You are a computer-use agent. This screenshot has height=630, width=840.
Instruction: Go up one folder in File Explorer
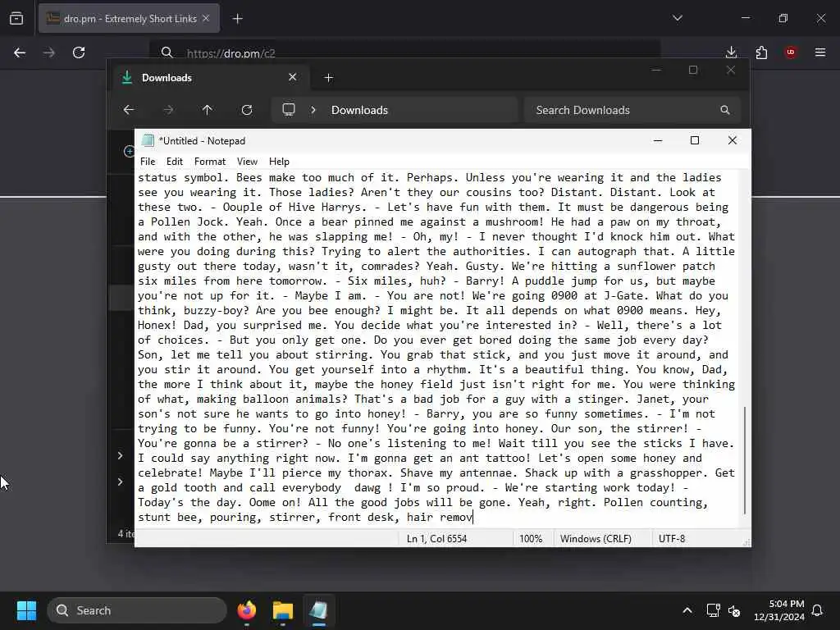pyautogui.click(x=208, y=110)
